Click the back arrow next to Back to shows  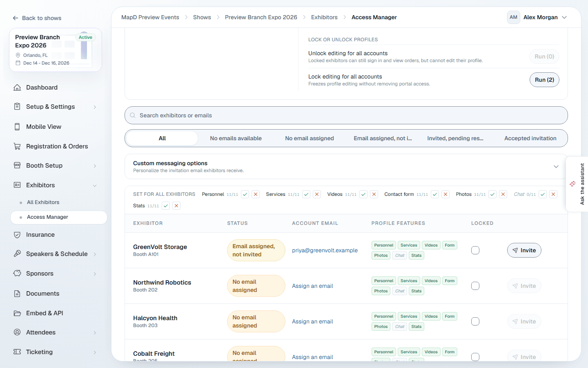click(16, 18)
